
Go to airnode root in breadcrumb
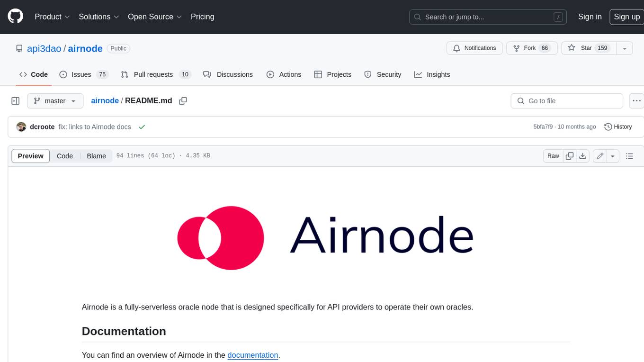tap(105, 100)
